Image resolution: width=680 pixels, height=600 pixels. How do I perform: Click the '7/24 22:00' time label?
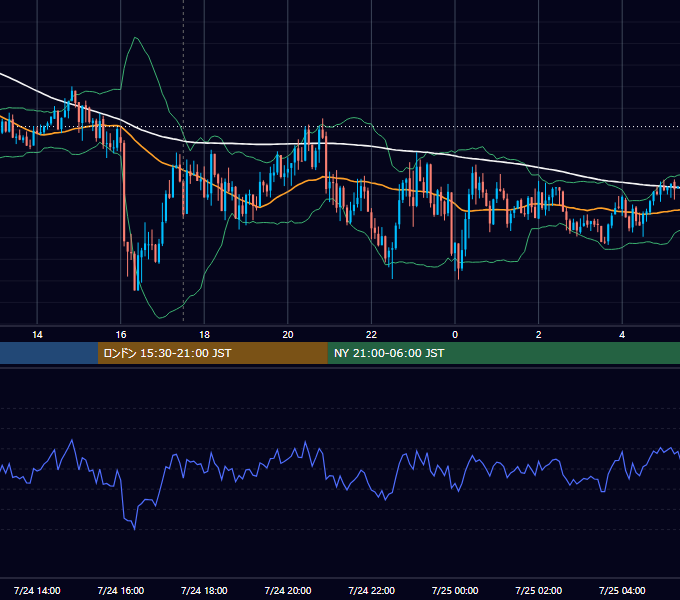pyautogui.click(x=372, y=590)
